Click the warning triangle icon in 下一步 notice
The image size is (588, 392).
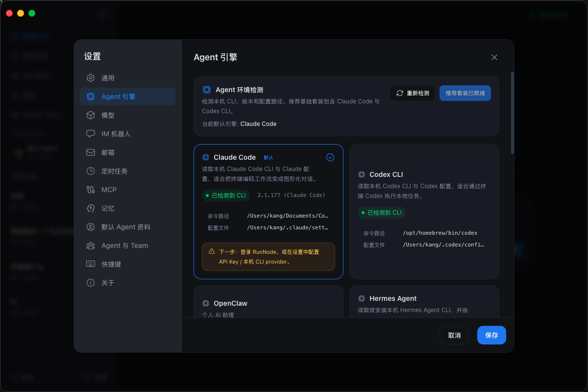click(212, 251)
